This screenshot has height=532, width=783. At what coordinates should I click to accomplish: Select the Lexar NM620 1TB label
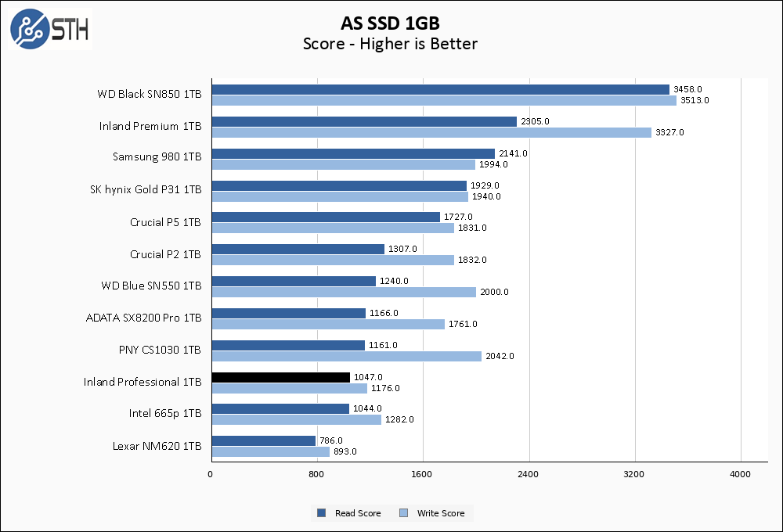coord(157,446)
